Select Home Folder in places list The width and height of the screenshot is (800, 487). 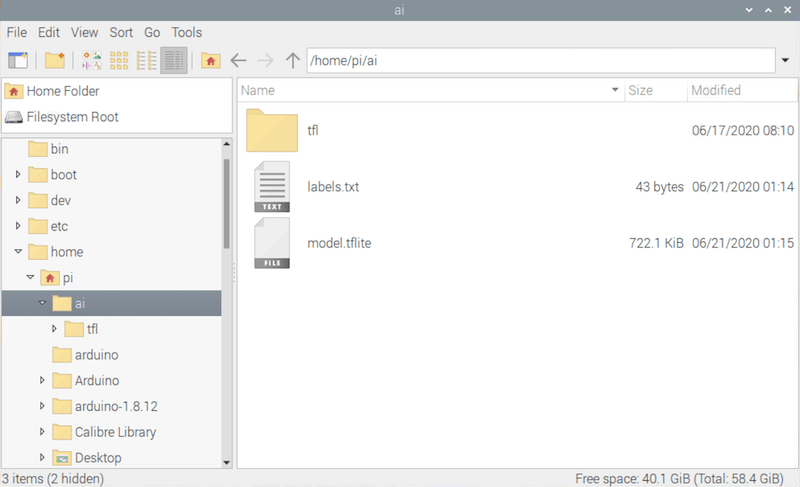point(117,91)
